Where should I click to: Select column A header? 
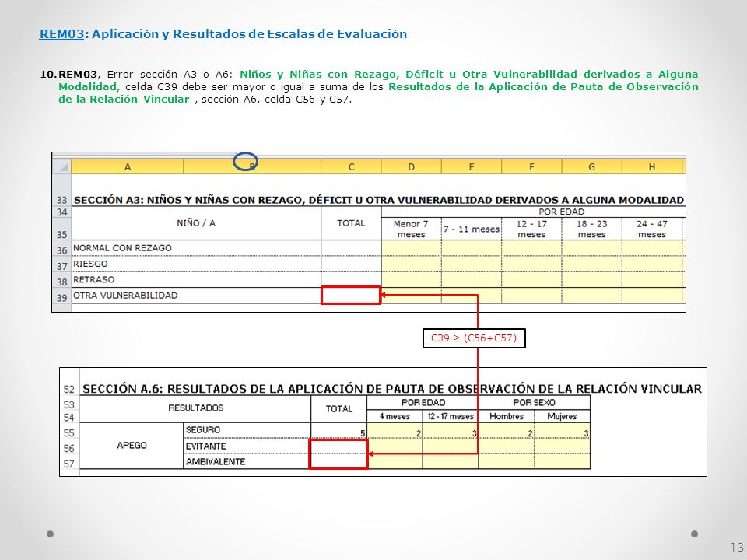pos(127,166)
